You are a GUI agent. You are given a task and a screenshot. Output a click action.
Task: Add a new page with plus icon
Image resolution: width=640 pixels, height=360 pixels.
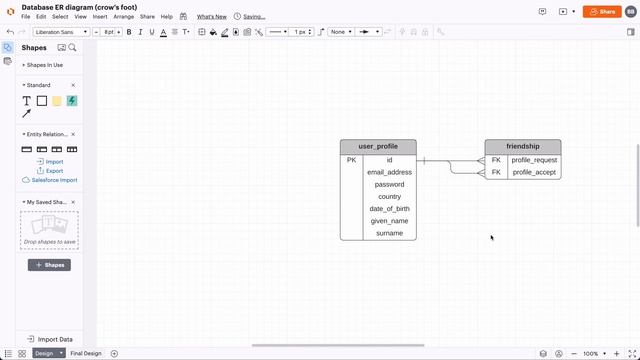click(114, 353)
